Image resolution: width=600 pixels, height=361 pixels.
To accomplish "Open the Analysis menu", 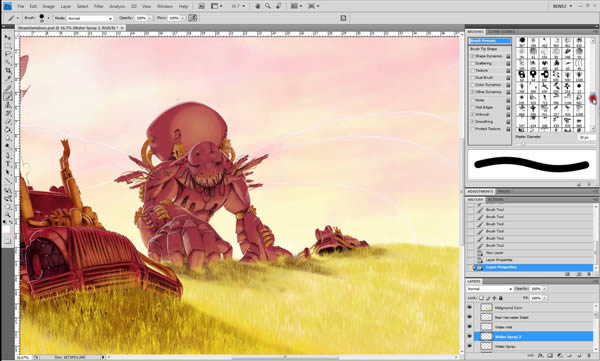I will coord(117,7).
